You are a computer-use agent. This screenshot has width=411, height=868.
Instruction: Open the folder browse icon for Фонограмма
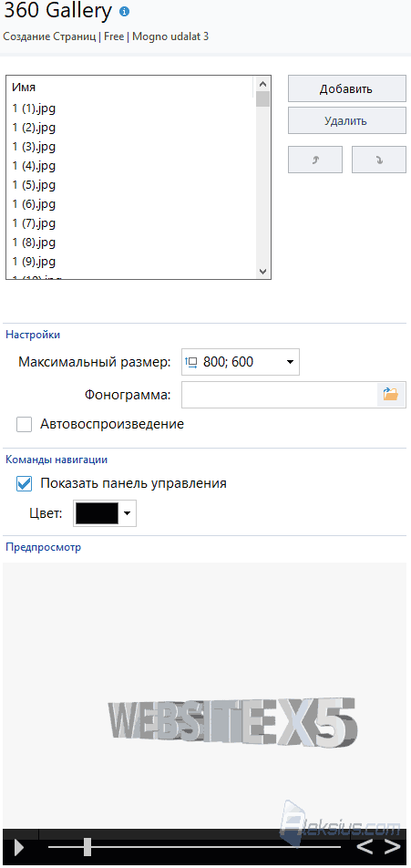click(x=391, y=395)
